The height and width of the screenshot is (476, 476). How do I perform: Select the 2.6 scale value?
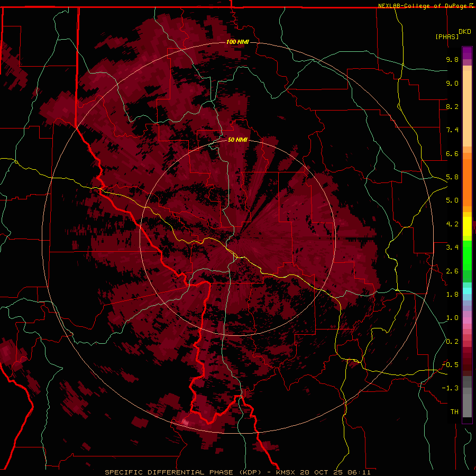pyautogui.click(x=452, y=271)
